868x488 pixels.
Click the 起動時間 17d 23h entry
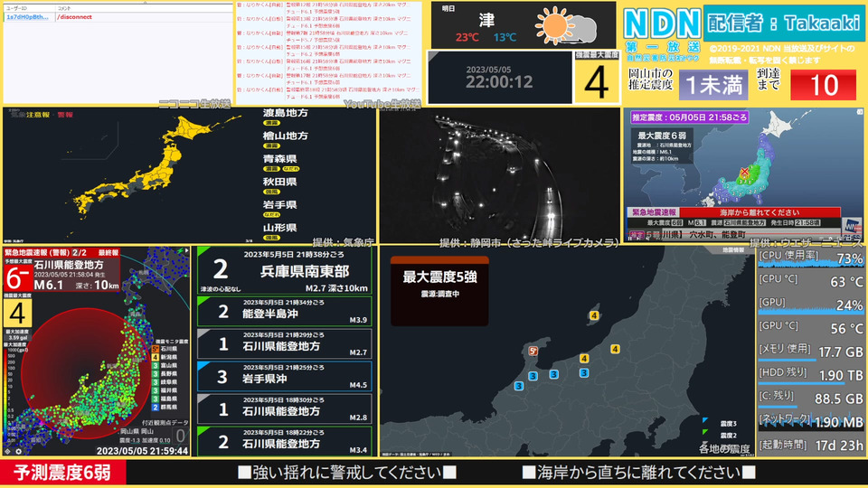810,445
